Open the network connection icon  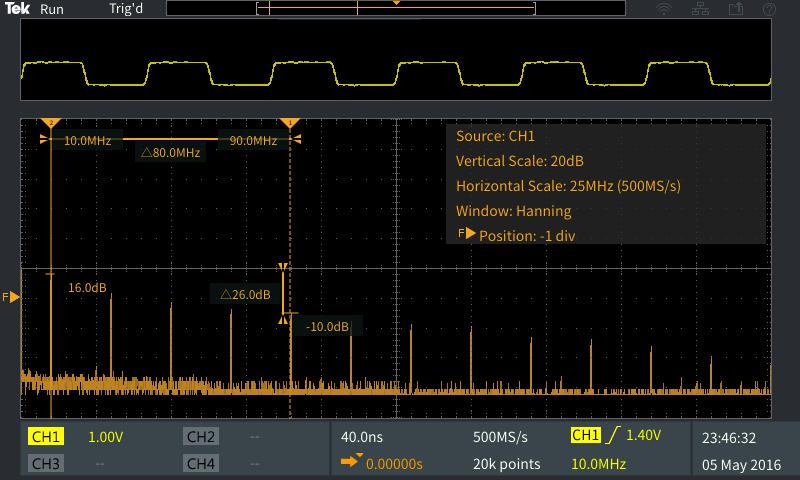[x=700, y=9]
